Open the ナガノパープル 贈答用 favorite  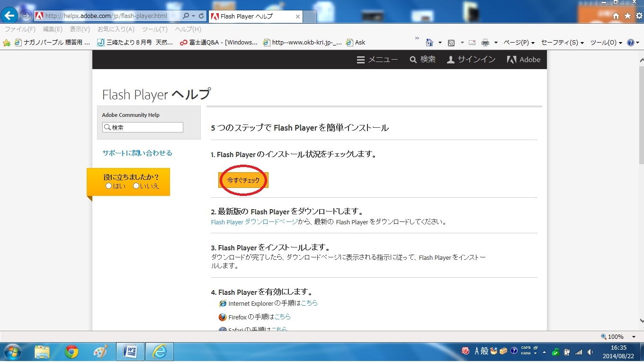click(x=52, y=42)
